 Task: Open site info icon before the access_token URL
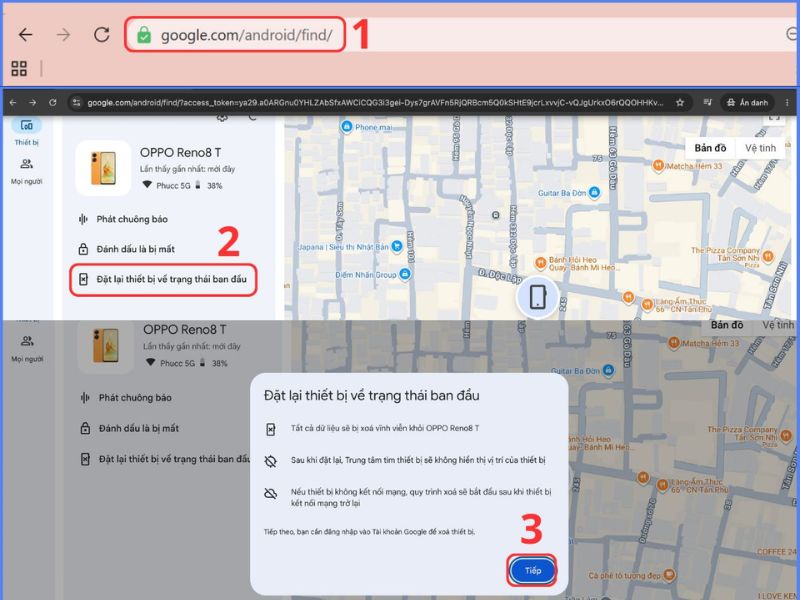[x=77, y=103]
